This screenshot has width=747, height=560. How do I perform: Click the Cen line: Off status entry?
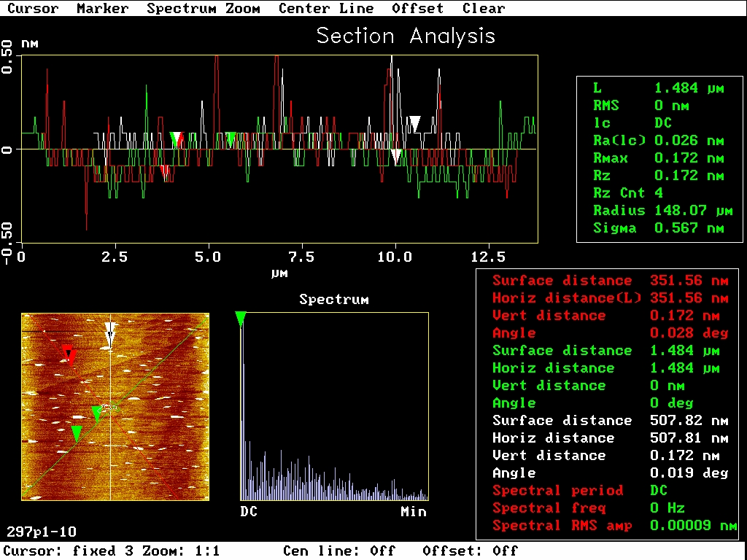(x=339, y=551)
